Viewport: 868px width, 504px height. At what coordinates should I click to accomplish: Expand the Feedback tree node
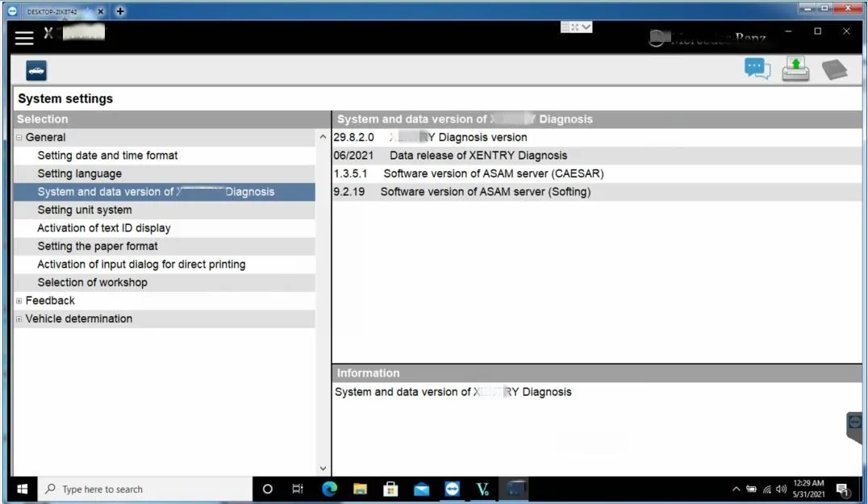tap(19, 301)
